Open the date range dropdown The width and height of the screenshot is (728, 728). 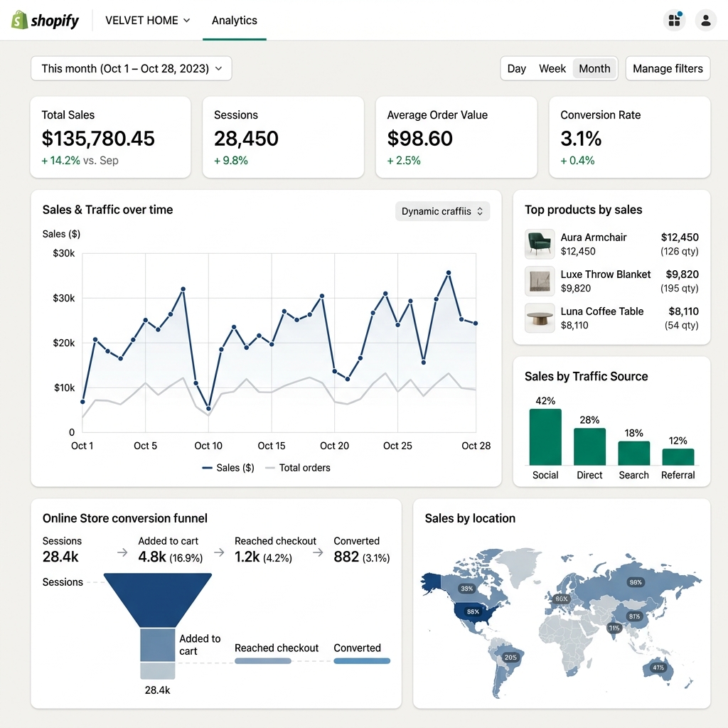point(132,69)
